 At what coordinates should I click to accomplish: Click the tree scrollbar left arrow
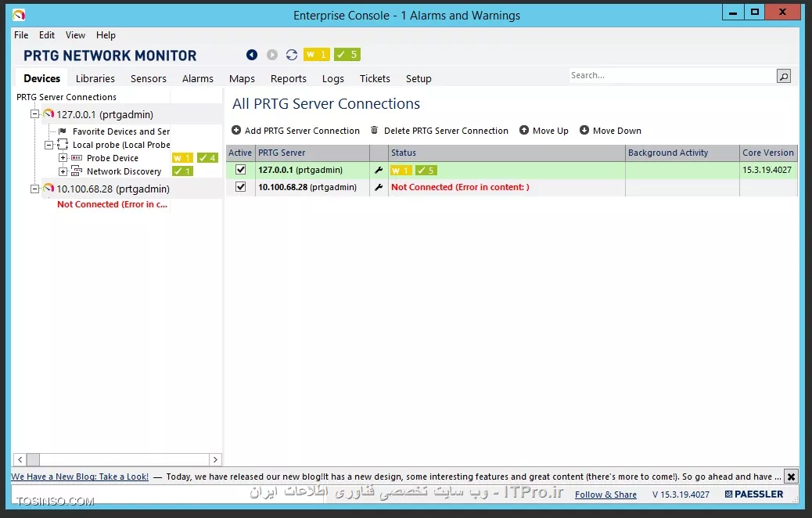pyautogui.click(x=20, y=459)
